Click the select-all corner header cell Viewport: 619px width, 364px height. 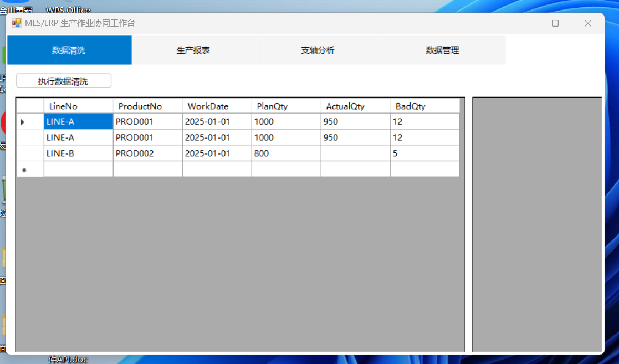[x=30, y=106]
